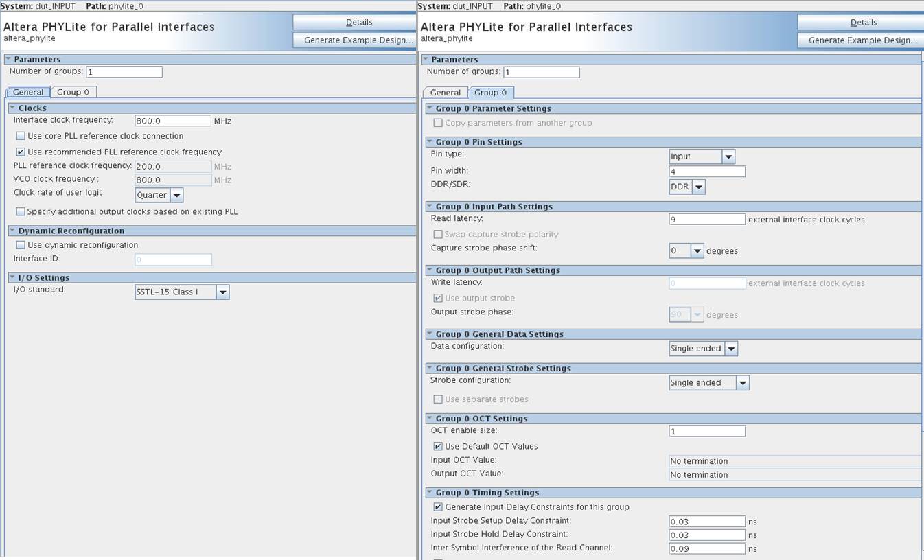This screenshot has height=560, width=924.
Task: Collapse the Parameters section in the right window
Action: pyautogui.click(x=426, y=60)
